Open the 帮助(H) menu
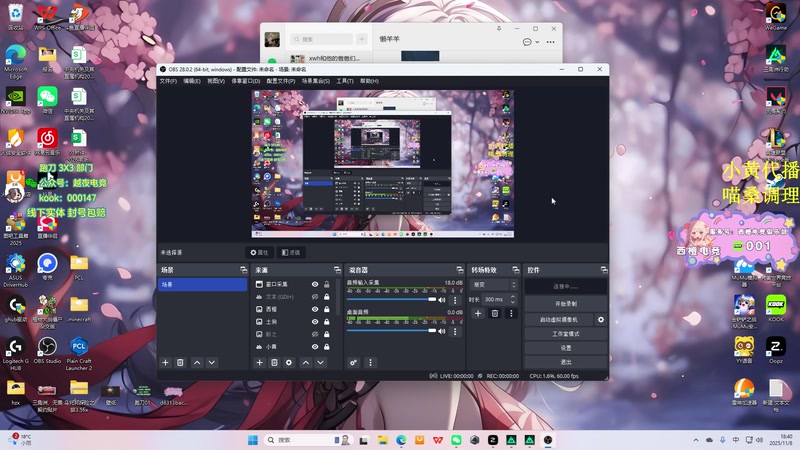 coord(369,81)
